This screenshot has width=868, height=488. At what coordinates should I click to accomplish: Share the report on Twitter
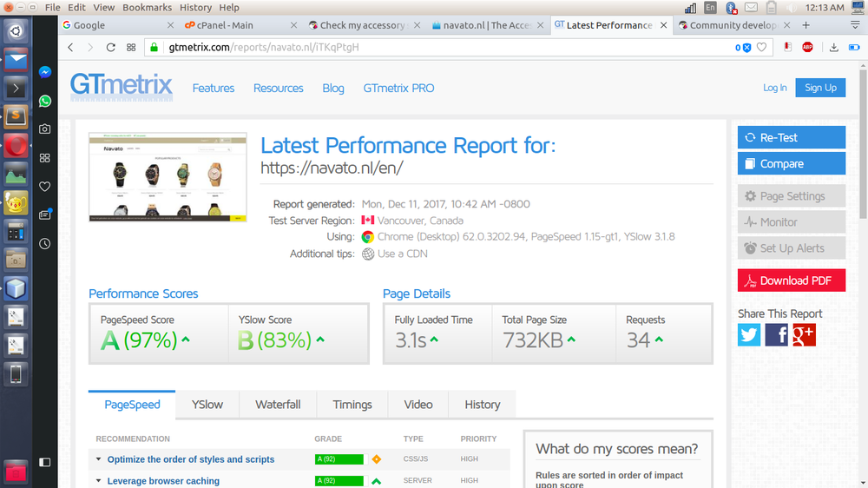point(749,335)
